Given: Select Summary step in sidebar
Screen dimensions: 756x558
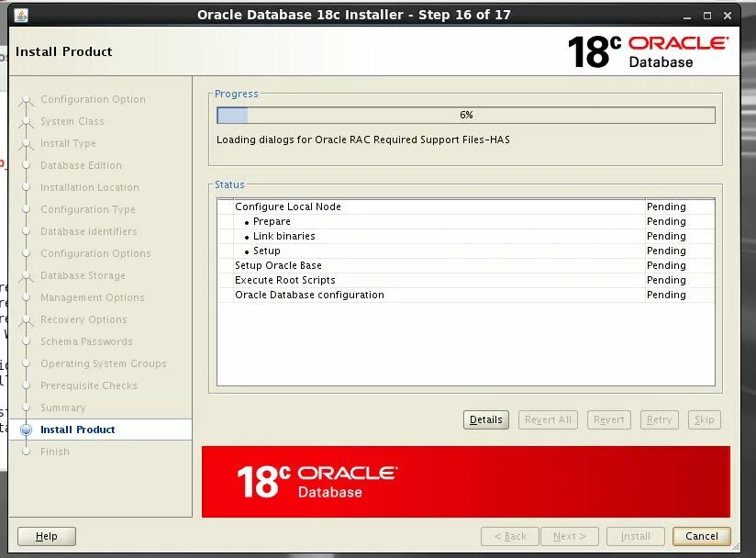Looking at the screenshot, I should point(63,408).
